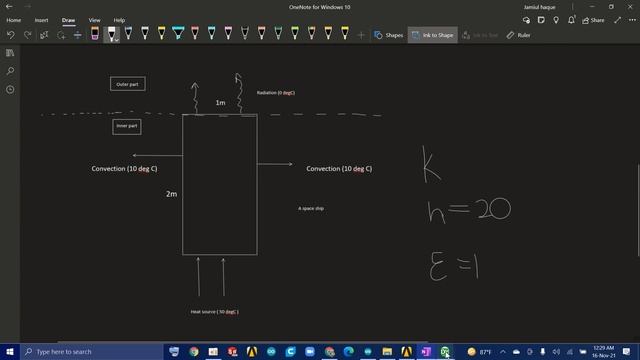Click the lightbulb Tell Me icon

[x=556, y=20]
